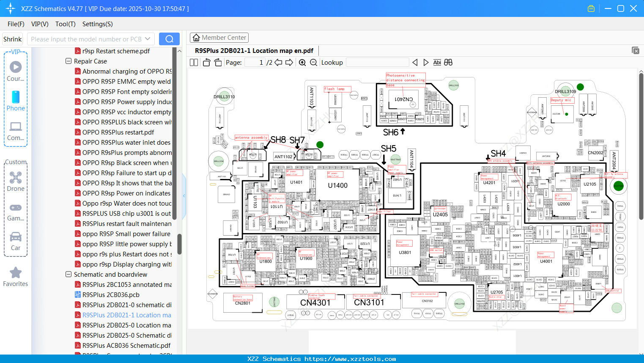
Task: Start the search with the magnifier button
Action: (169, 38)
